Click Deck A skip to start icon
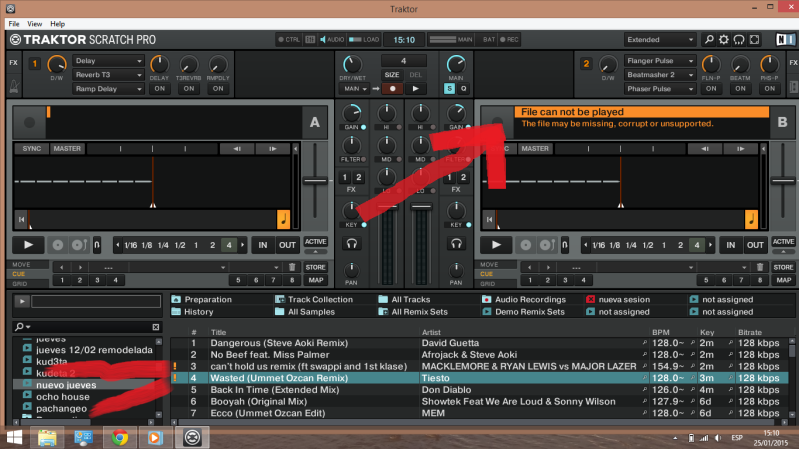The image size is (799, 449). point(21,219)
